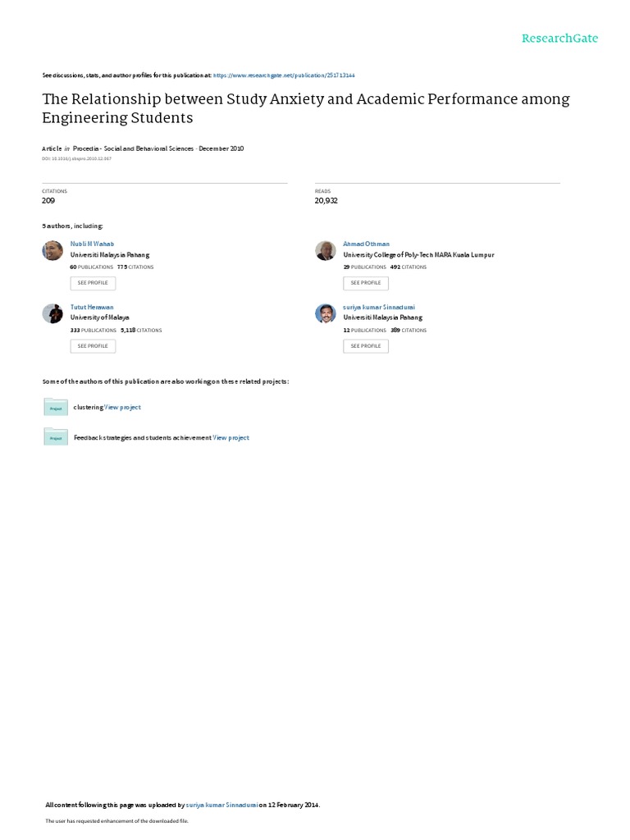This screenshot has width=630, height=840.
Task: Click the ResearchGate logo
Action: coord(560,39)
